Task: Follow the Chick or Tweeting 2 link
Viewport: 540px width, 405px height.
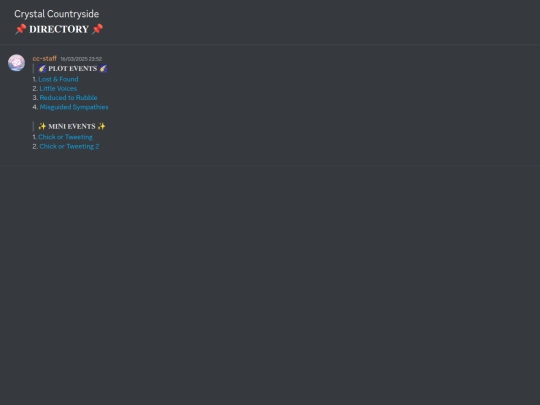Action: (x=69, y=146)
